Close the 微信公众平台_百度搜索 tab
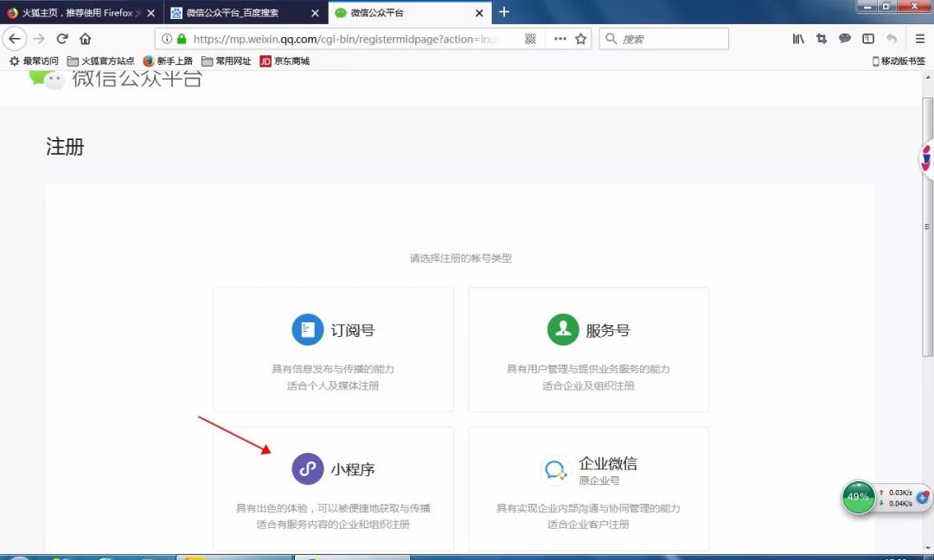 [315, 13]
